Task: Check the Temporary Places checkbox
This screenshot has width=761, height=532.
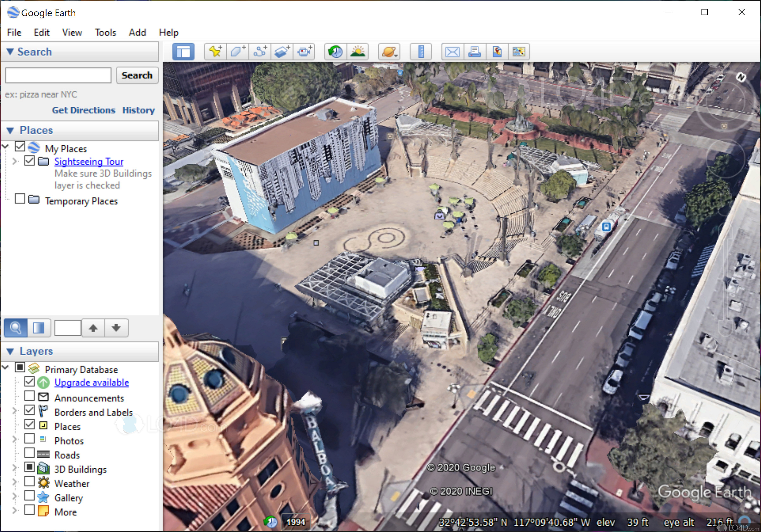Action: tap(20, 199)
